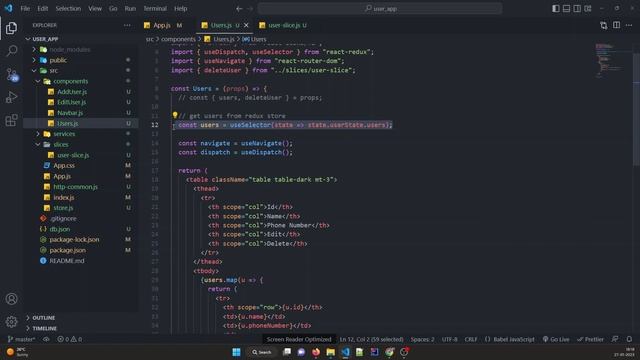Click the Split Editor Right icon
This screenshot has height=360, width=640.
(x=616, y=25)
